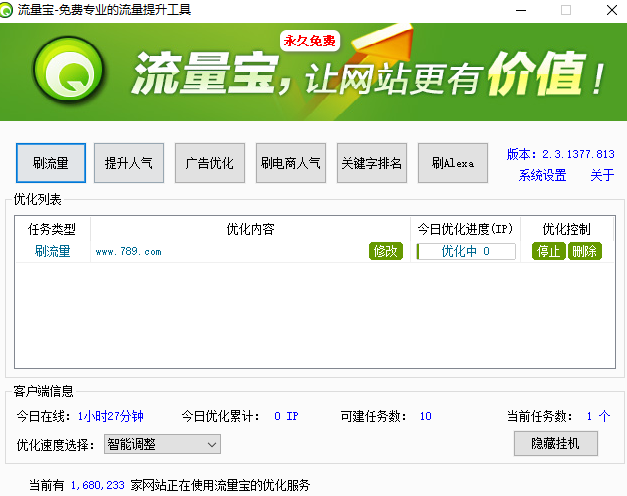Open the 广告优化 tab
The height and width of the screenshot is (496, 627).
click(x=210, y=163)
